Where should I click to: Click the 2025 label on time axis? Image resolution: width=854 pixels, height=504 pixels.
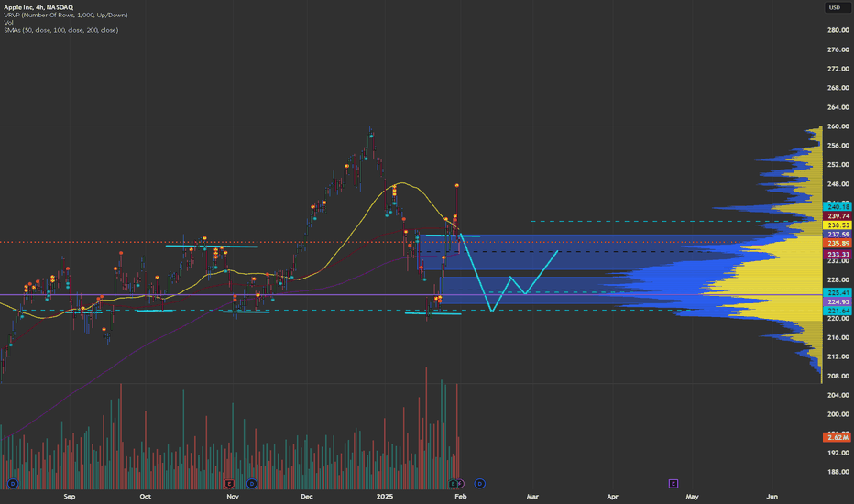(385, 497)
